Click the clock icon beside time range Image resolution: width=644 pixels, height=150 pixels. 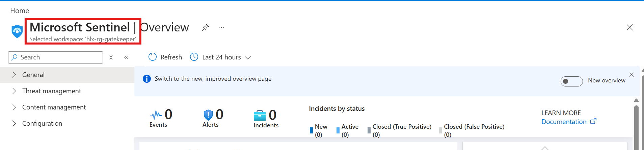(x=194, y=57)
